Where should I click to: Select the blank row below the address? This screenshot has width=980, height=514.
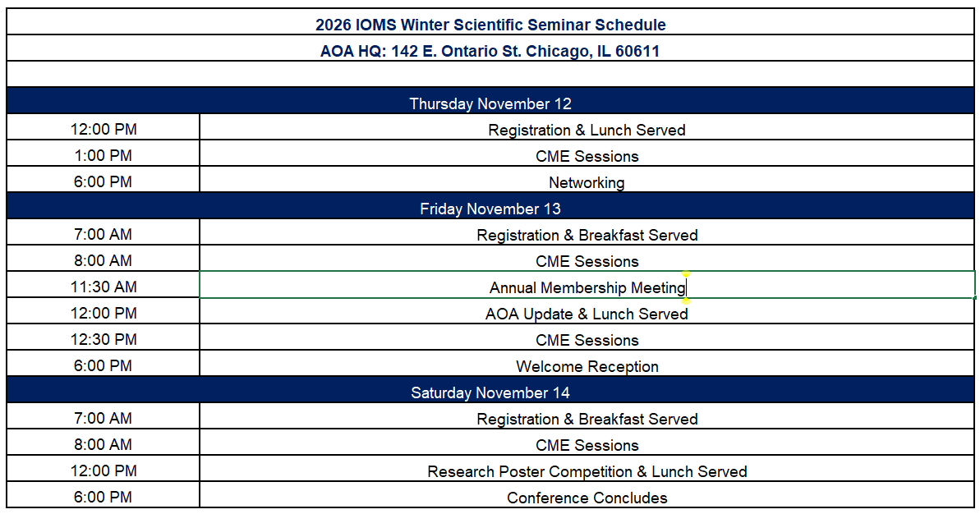point(490,75)
